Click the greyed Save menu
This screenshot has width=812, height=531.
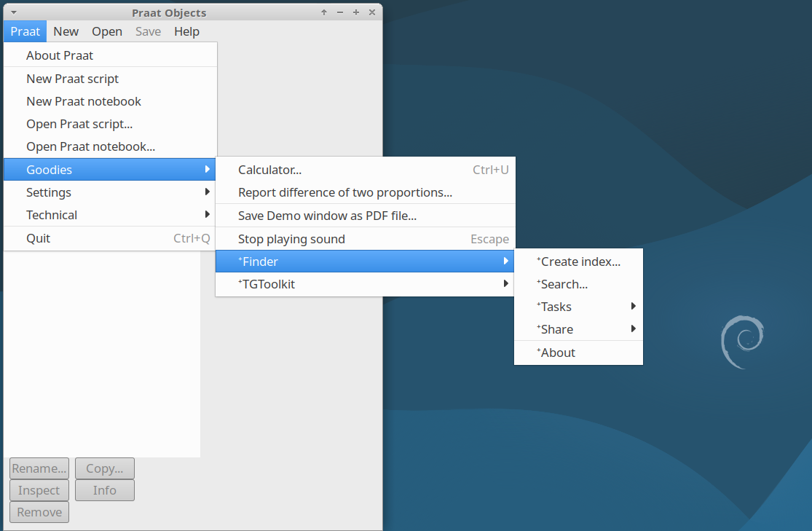point(148,31)
